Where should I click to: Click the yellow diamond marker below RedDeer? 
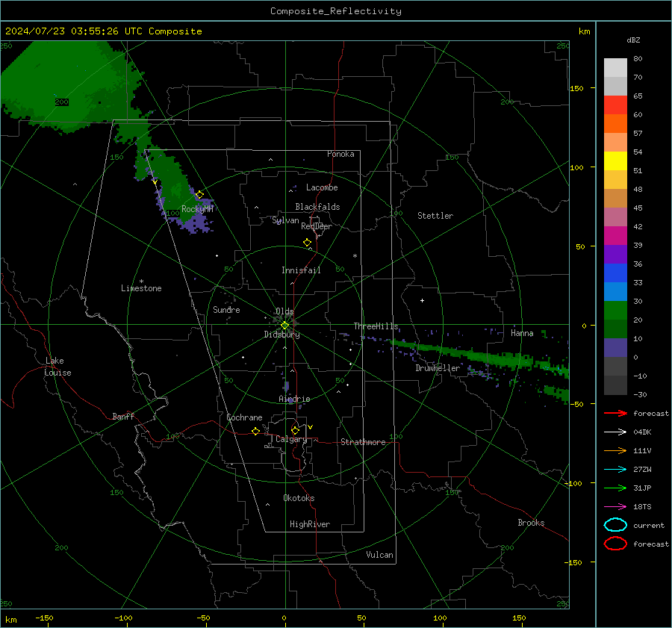point(308,243)
